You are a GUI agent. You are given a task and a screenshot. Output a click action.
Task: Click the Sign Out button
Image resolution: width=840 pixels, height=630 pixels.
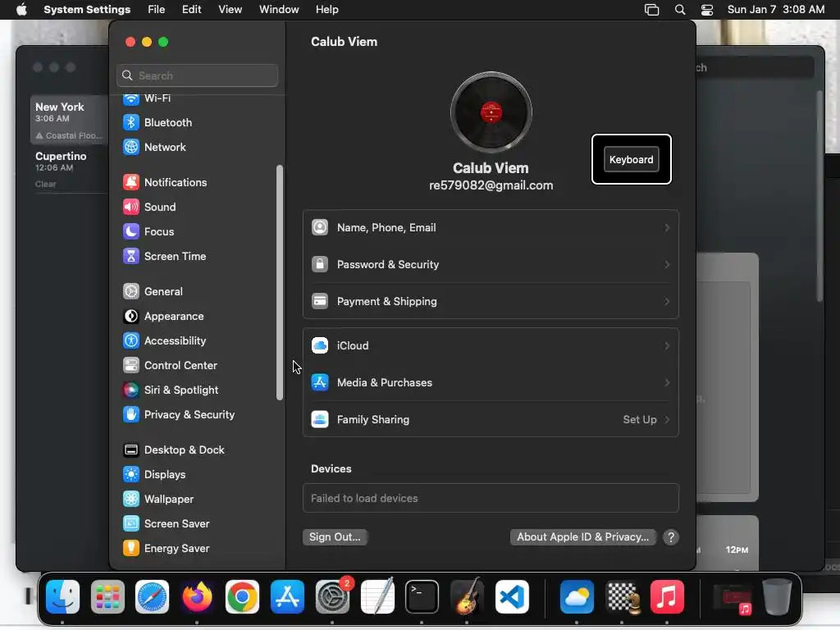click(335, 537)
